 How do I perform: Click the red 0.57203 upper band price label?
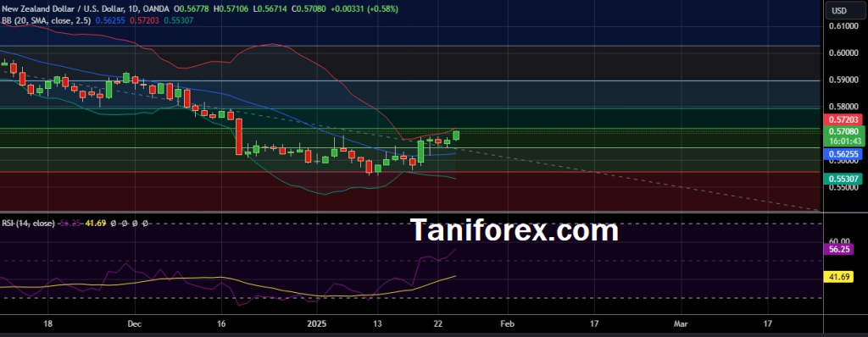843,119
